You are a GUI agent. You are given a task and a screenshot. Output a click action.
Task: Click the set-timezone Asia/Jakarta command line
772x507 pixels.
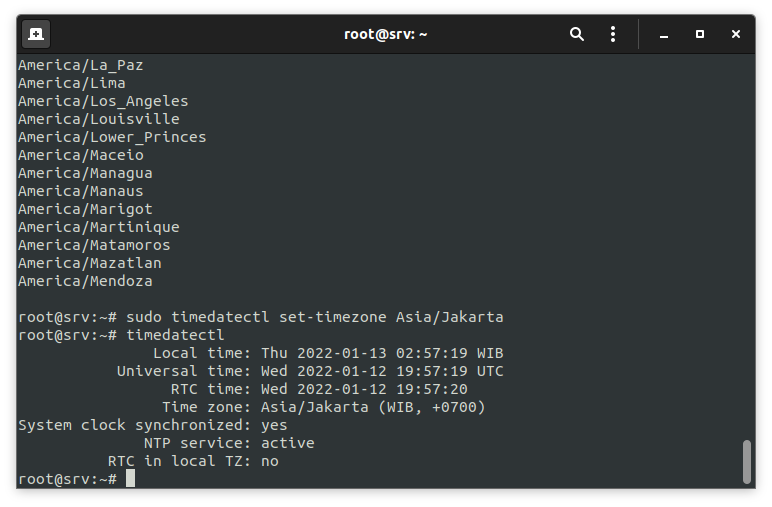click(314, 317)
